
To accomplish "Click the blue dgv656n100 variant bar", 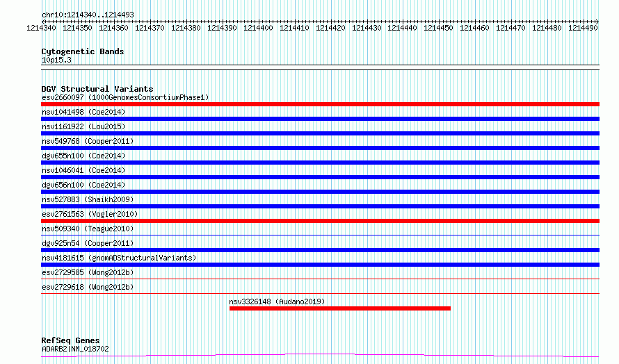I will point(320,192).
